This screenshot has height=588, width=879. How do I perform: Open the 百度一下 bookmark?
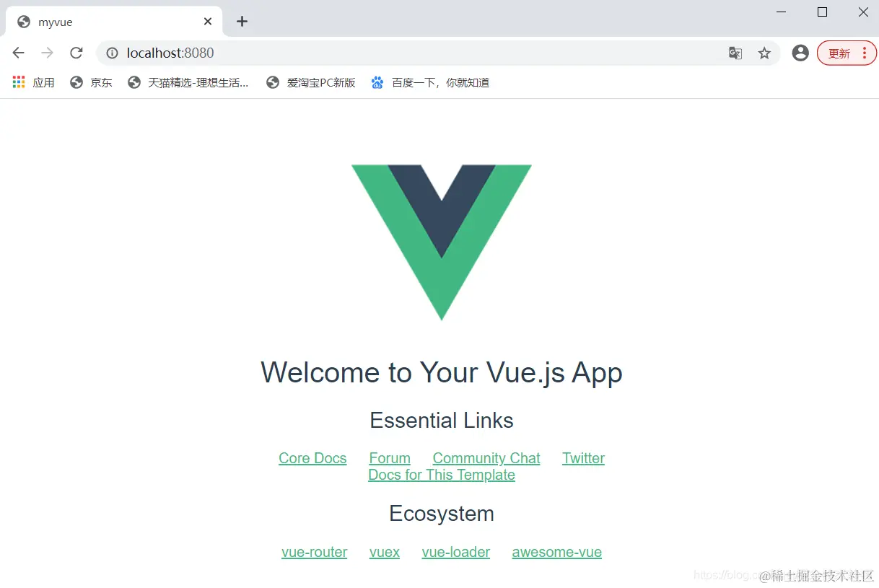tap(430, 82)
